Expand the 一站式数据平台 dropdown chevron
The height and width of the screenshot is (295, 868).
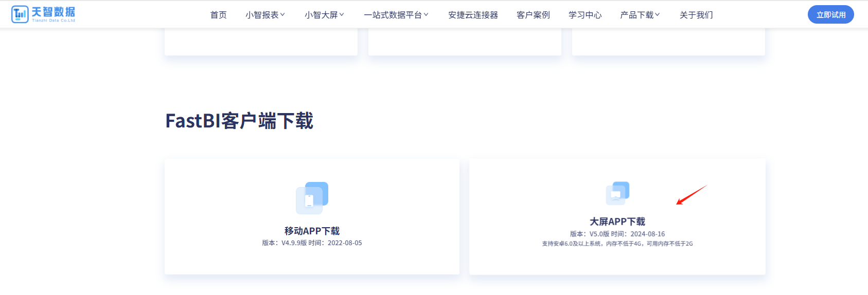click(x=426, y=15)
